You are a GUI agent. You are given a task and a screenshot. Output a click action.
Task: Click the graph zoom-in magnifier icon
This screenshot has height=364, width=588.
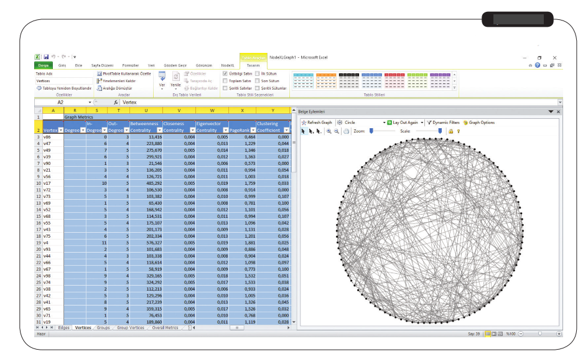329,132
